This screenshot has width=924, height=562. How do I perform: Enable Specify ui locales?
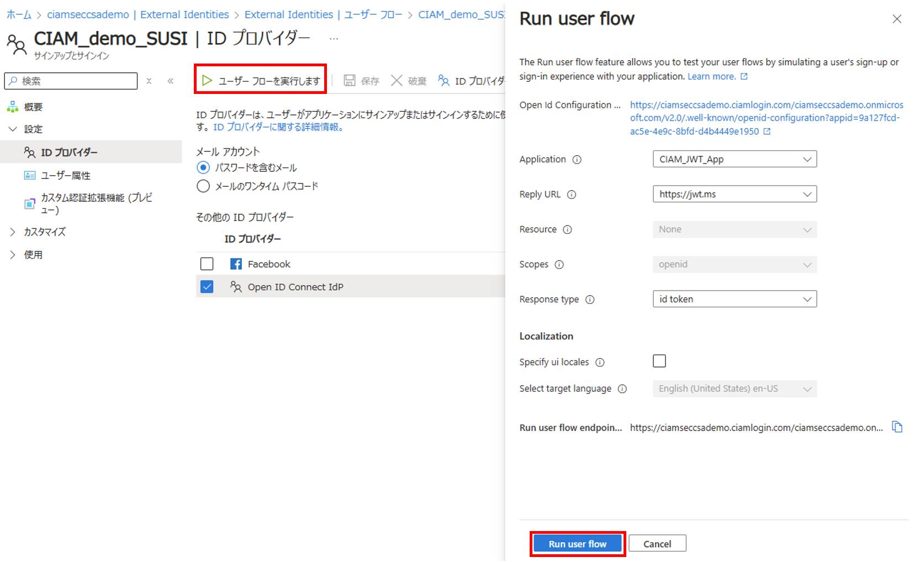pos(659,360)
